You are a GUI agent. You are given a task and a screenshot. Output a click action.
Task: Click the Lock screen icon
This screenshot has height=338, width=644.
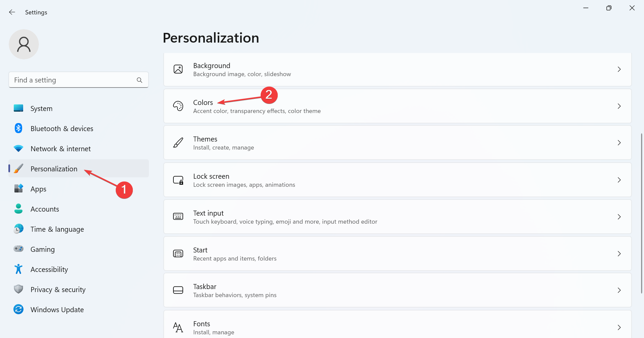click(x=178, y=180)
